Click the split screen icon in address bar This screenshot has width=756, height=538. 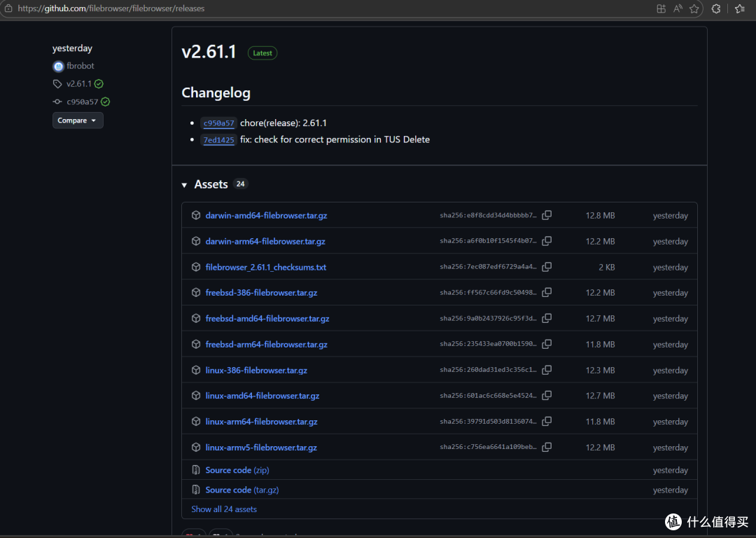(x=661, y=8)
